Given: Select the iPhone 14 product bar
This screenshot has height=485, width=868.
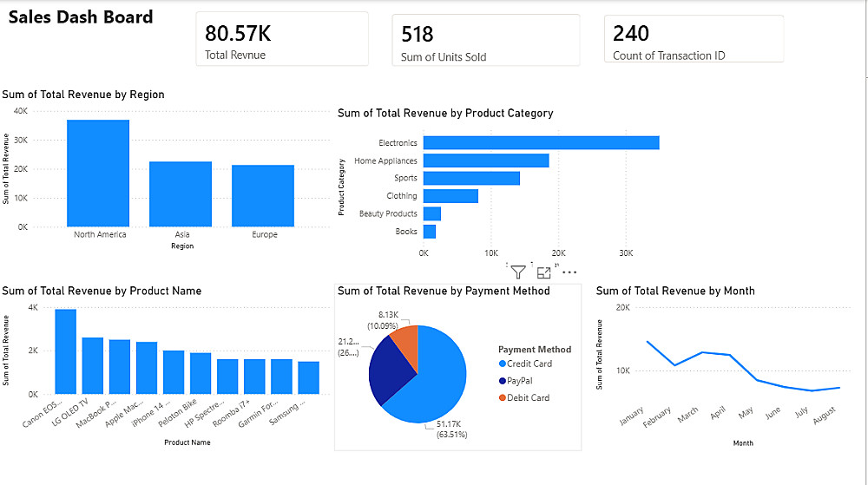Looking at the screenshot, I should click(x=174, y=372).
